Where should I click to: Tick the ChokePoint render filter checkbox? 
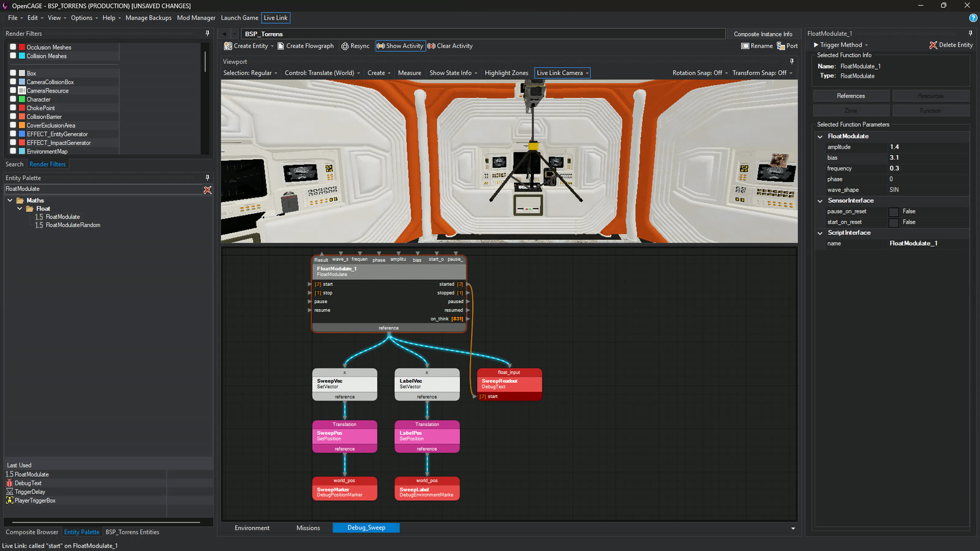pos(13,108)
